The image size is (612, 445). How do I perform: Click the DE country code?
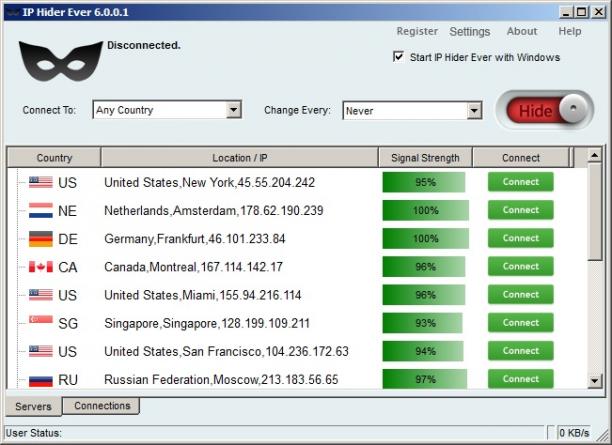[68, 239]
